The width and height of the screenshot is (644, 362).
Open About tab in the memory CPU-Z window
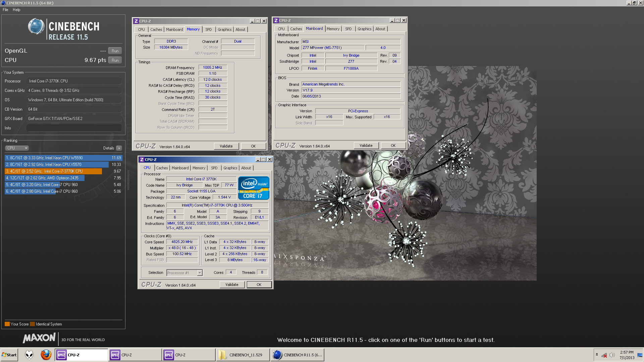[x=240, y=29]
